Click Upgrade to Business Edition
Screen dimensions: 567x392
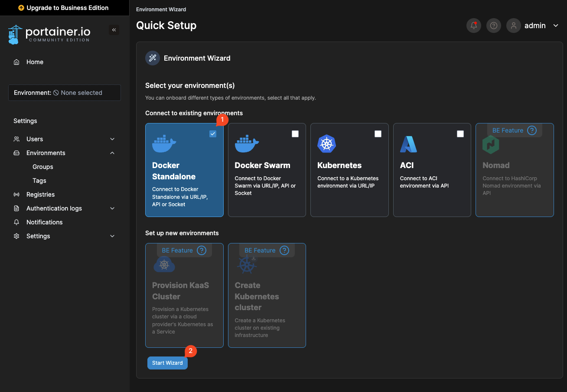63,8
